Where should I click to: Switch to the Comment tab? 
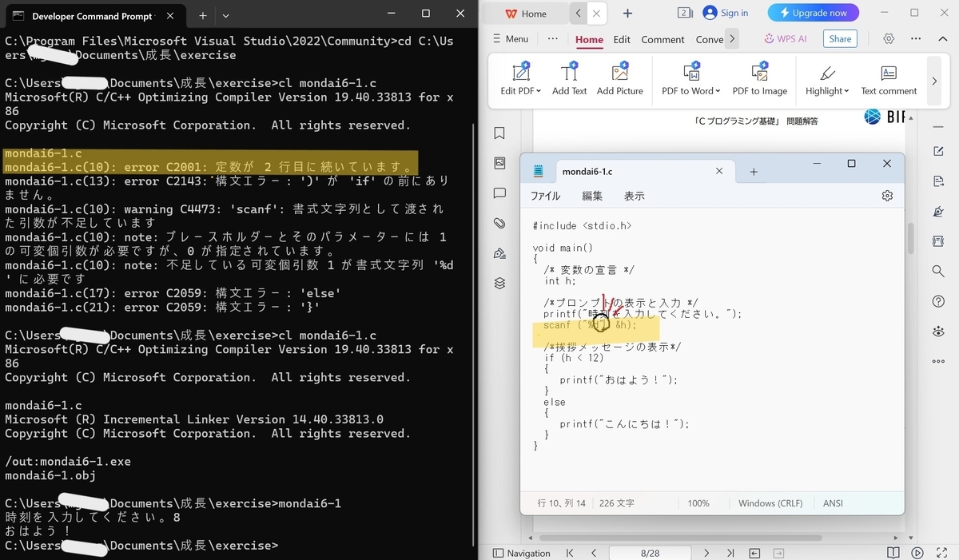663,38
